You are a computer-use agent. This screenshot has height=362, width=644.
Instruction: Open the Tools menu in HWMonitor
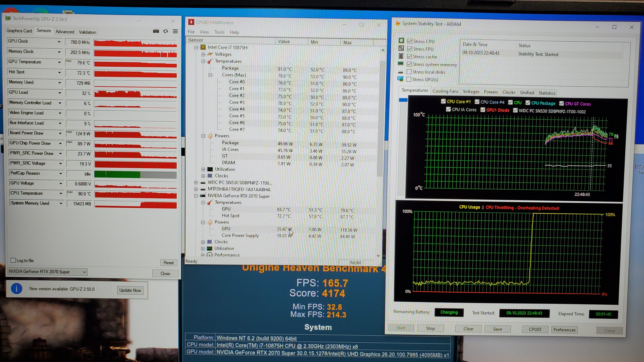(219, 32)
